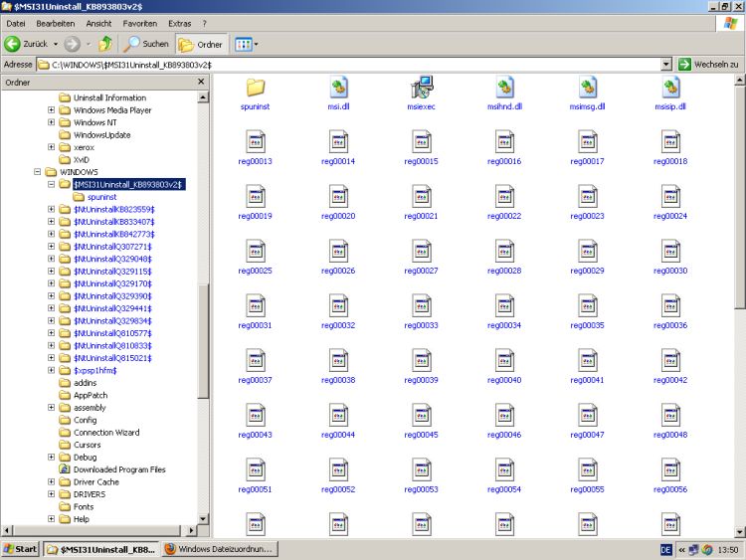The image size is (746, 560).
Task: Collapse the WINDOWS tree node
Action: pyautogui.click(x=38, y=172)
